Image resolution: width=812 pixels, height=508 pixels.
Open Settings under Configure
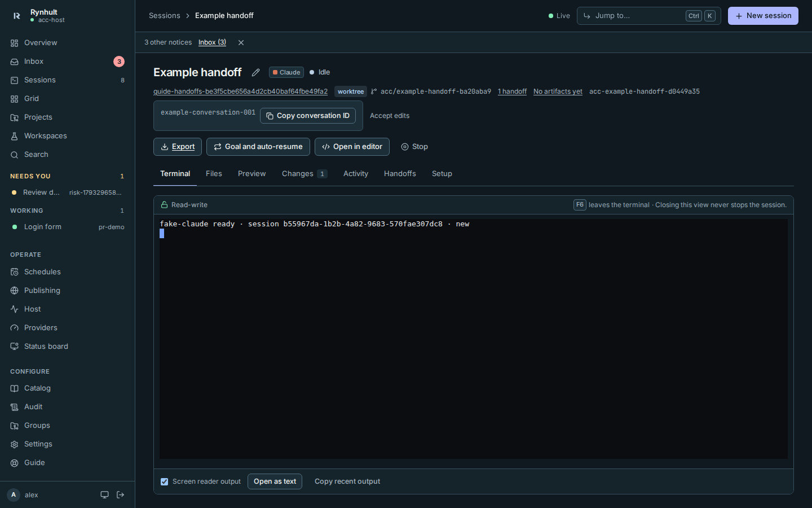click(67, 444)
